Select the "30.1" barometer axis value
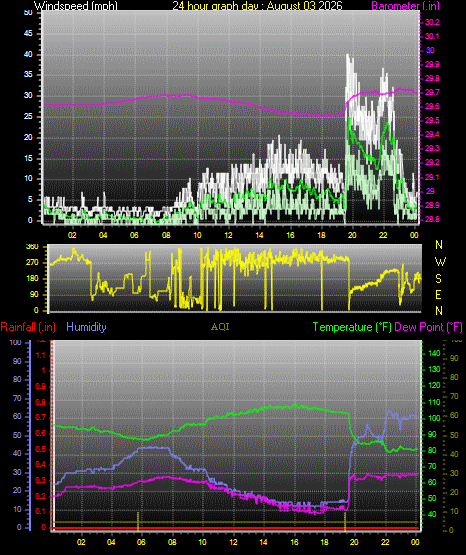466x555 pixels. [x=432, y=36]
